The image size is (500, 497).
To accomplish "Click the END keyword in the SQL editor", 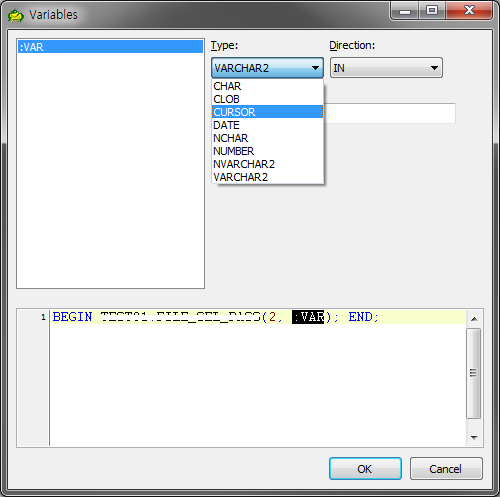I will [x=361, y=317].
